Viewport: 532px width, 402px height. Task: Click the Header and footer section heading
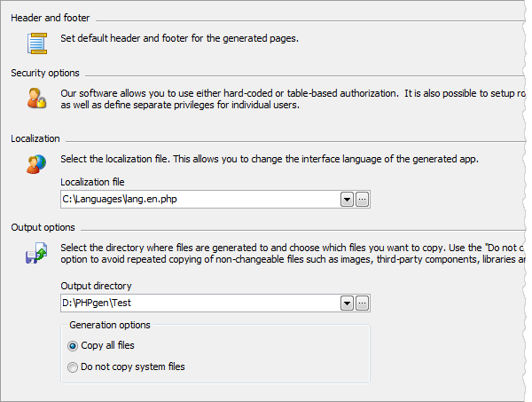click(x=51, y=19)
